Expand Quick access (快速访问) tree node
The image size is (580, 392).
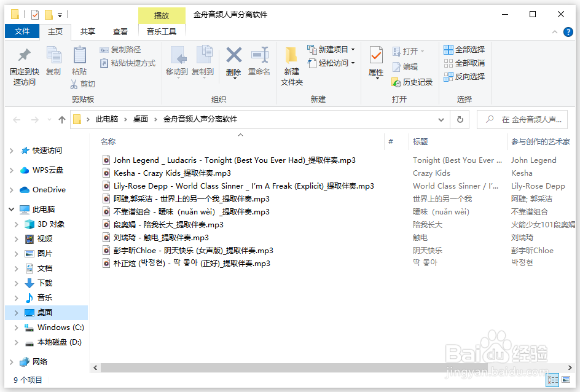pyautogui.click(x=12, y=151)
